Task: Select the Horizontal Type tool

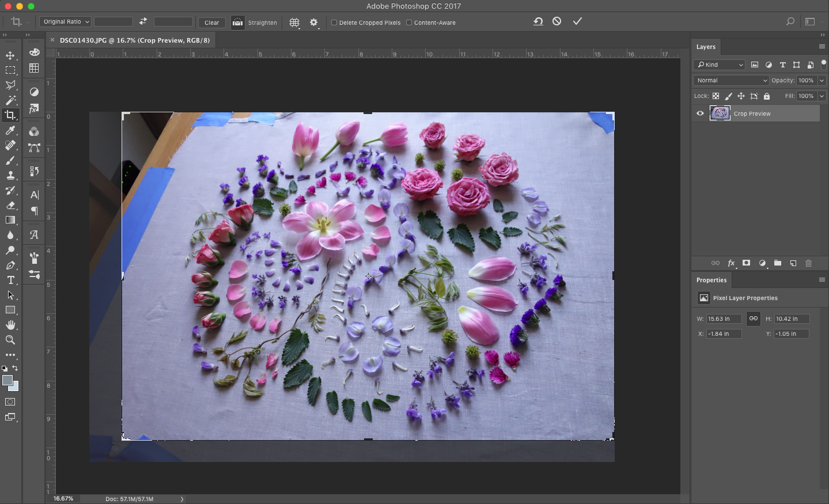Action: (10, 280)
